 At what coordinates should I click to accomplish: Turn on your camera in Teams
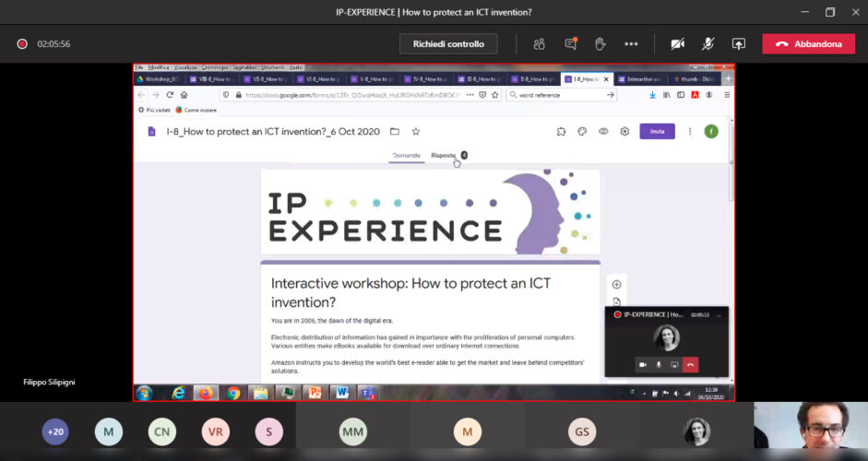[678, 44]
